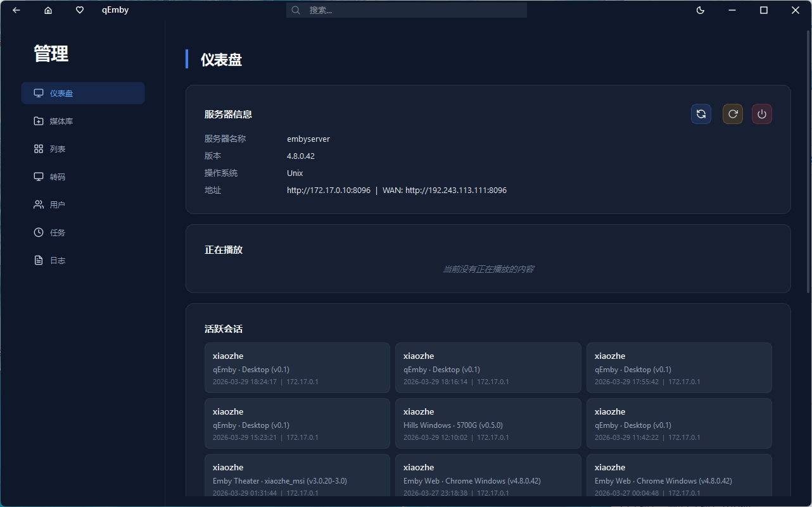Focus the 搜索 search field
This screenshot has height=507, width=812.
[407, 10]
